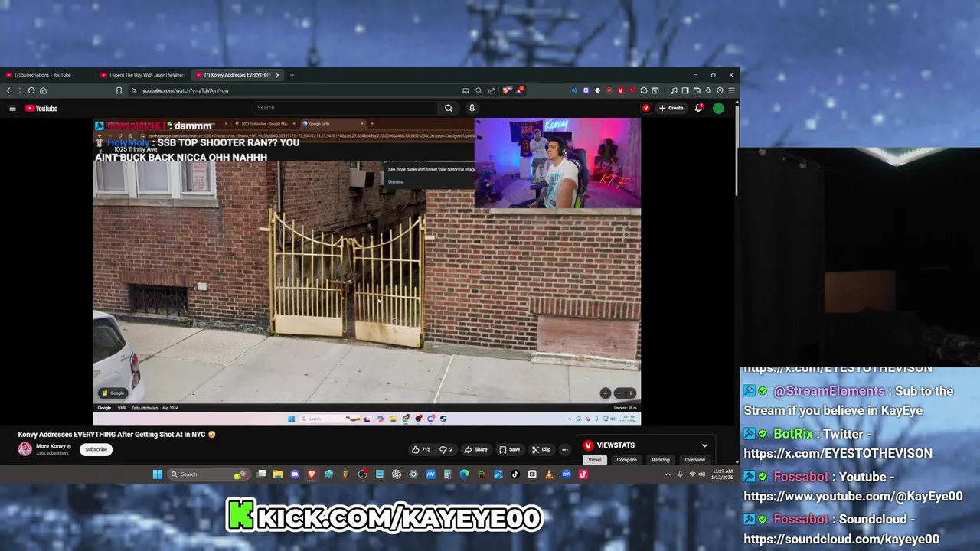The image size is (980, 551).
Task: Like the video with 715 likes
Action: [421, 449]
